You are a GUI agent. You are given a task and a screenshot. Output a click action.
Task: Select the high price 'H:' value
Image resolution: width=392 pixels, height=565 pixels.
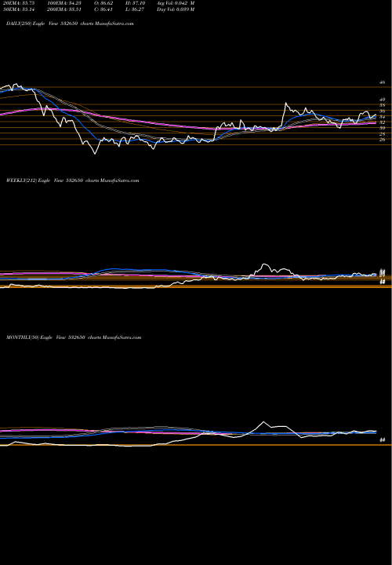tap(135, 3)
